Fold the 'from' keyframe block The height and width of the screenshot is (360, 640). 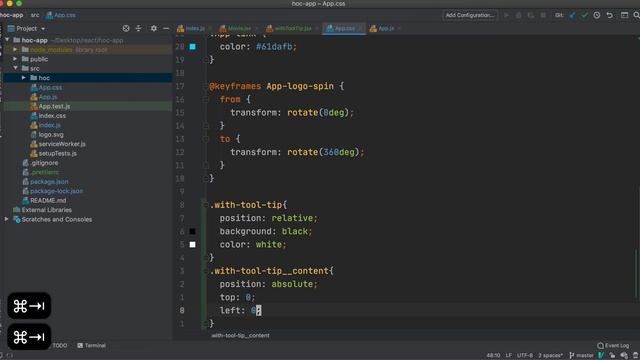click(206, 100)
